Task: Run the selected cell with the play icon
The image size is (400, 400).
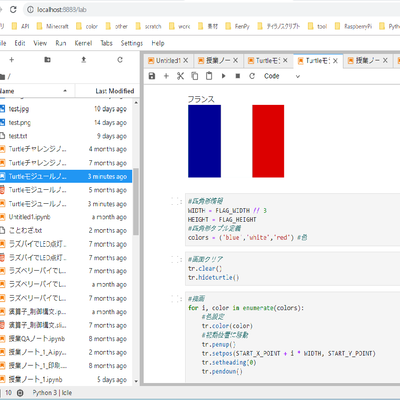Action: pos(223,76)
